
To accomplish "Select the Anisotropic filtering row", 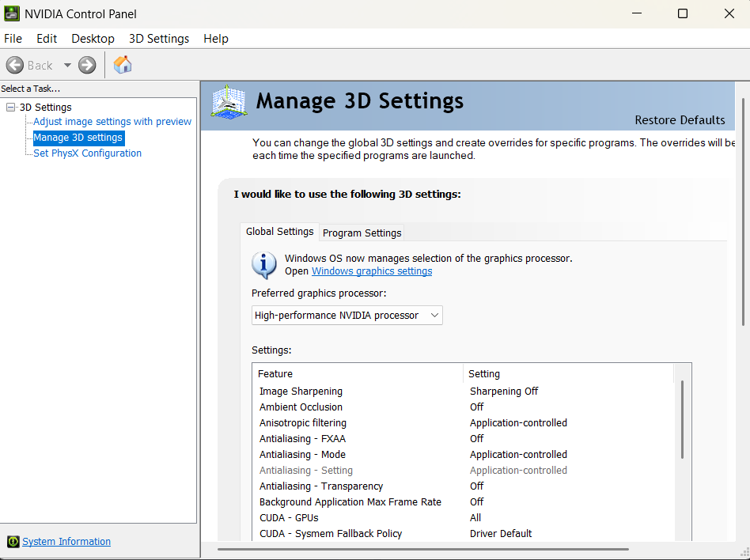I will (463, 422).
